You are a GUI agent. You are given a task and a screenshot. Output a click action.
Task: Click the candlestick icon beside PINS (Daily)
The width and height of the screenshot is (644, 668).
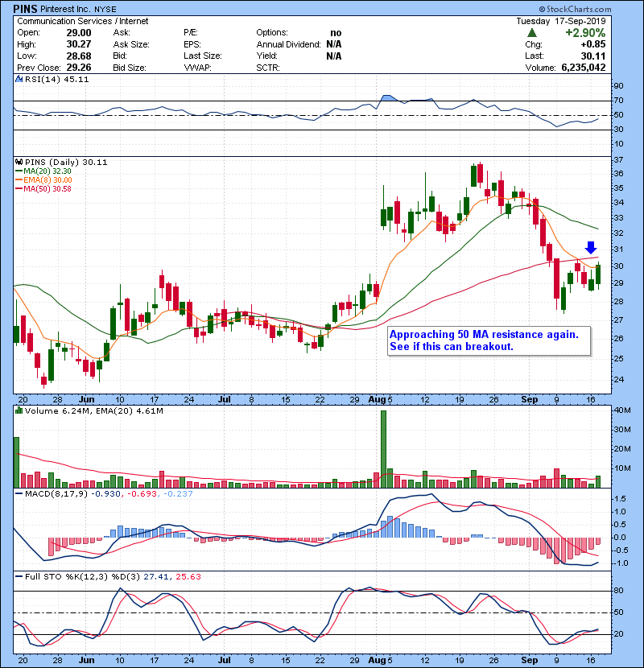tap(19, 162)
